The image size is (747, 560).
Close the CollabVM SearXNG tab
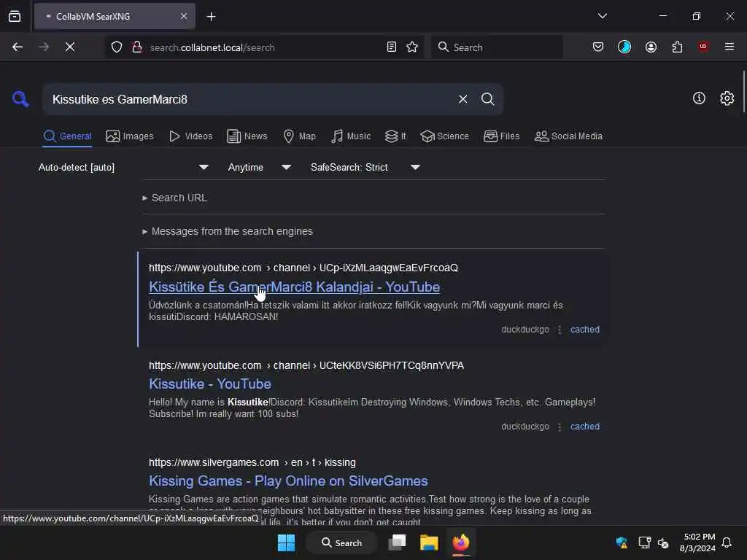pos(183,16)
